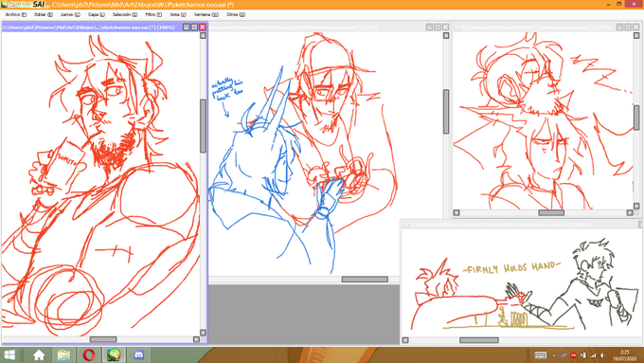Maximize the middle blue-and-red sketch window

(438, 27)
